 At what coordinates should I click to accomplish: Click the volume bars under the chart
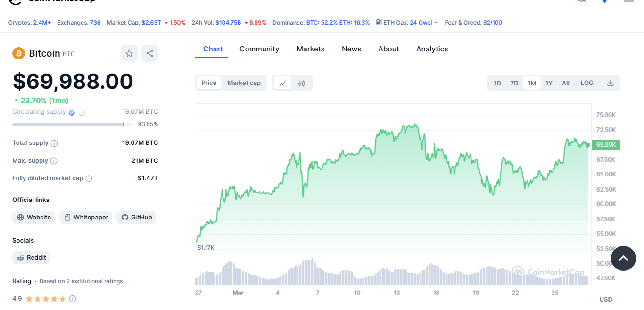click(392, 272)
